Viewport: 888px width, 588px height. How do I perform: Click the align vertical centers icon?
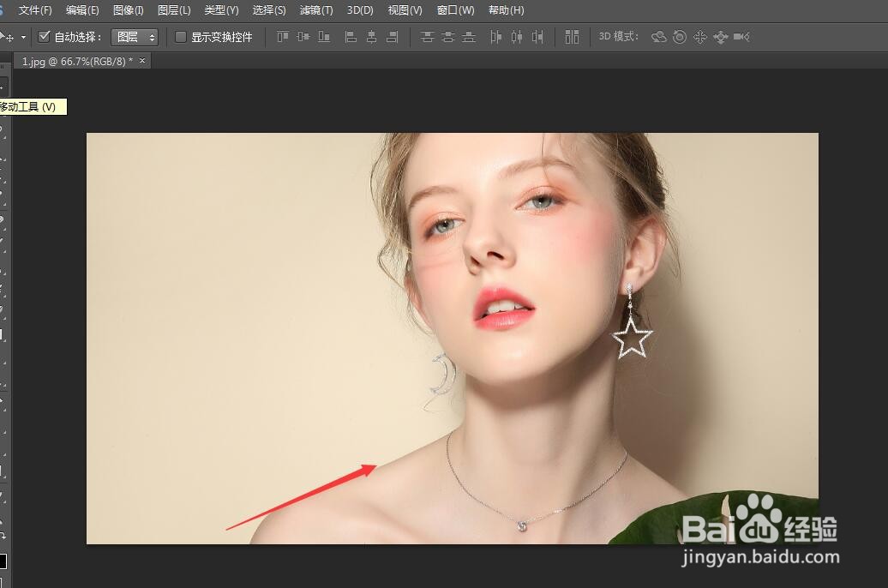[x=303, y=37]
